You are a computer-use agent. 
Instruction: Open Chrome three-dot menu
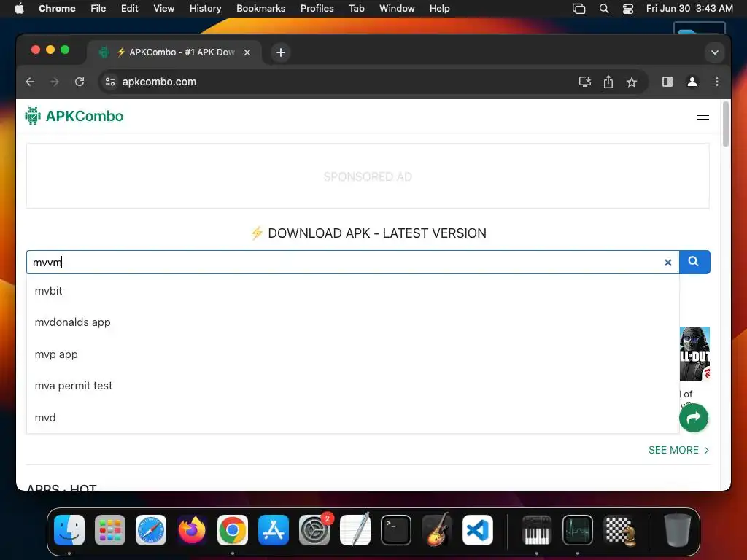[717, 82]
